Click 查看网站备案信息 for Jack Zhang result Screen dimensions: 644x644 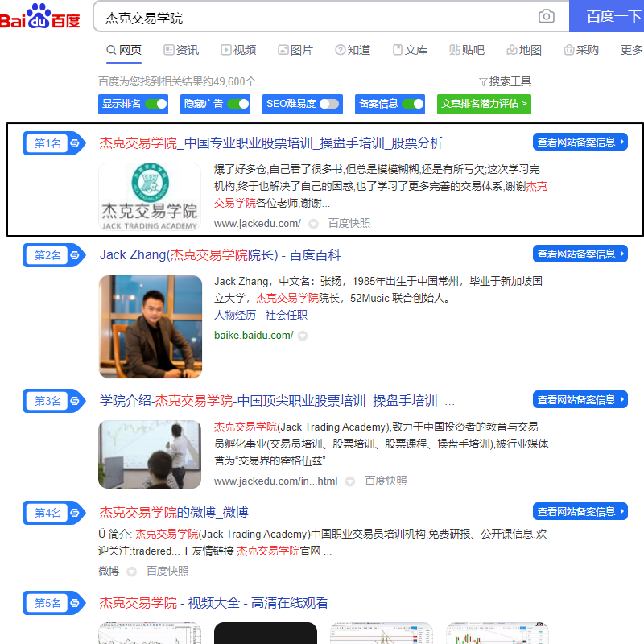tap(580, 254)
